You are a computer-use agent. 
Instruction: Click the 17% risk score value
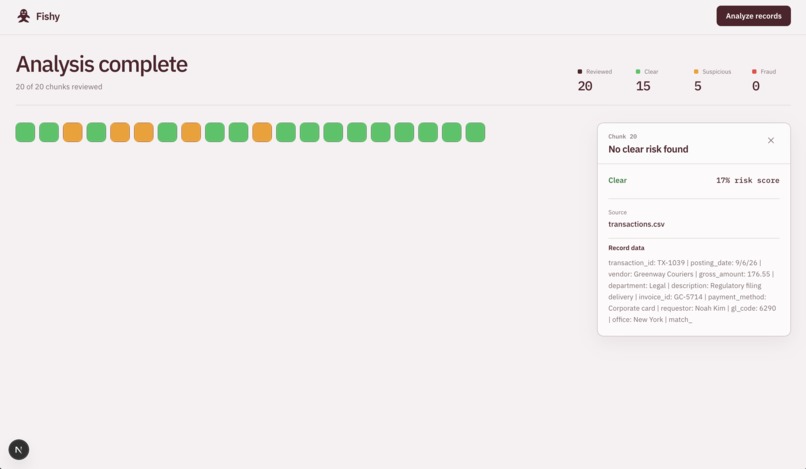point(747,181)
